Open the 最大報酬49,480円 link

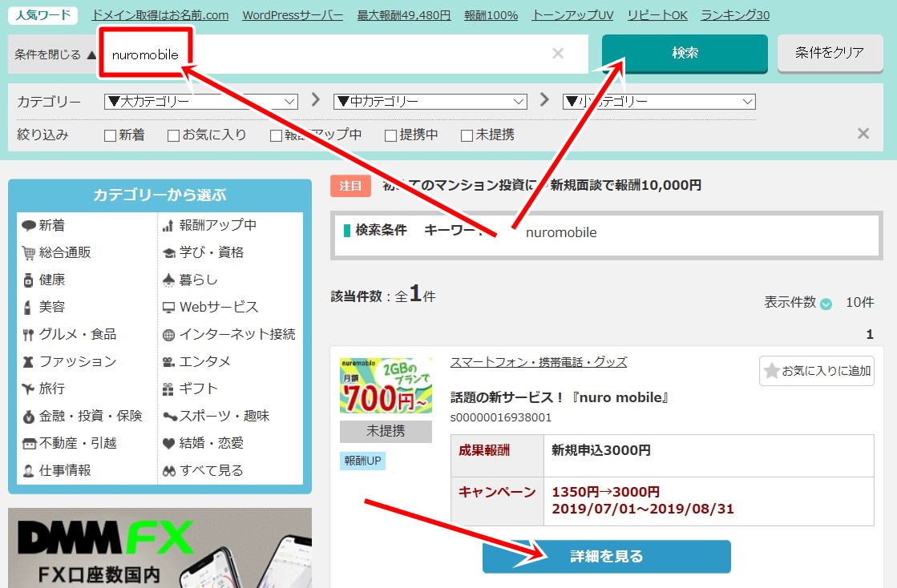pyautogui.click(x=404, y=15)
